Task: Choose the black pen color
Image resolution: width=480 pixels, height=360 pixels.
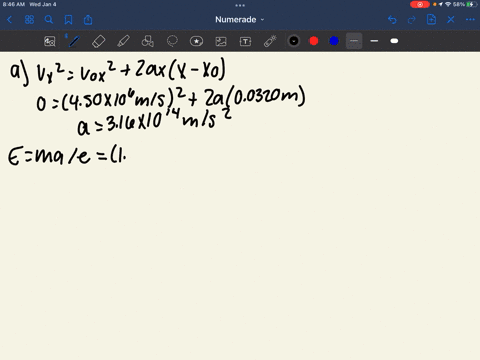Action: (x=294, y=41)
